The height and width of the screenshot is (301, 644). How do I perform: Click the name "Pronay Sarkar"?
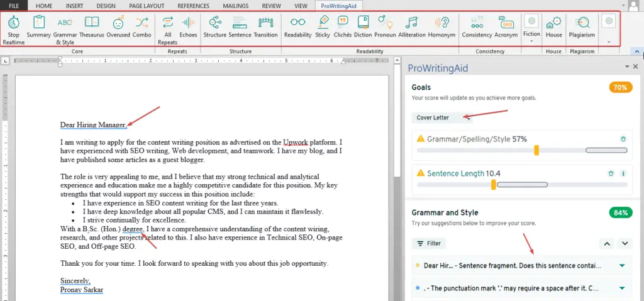82,290
